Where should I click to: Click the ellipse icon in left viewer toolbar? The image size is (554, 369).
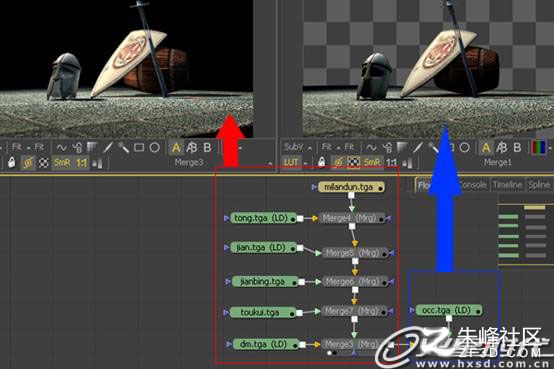click(x=154, y=147)
